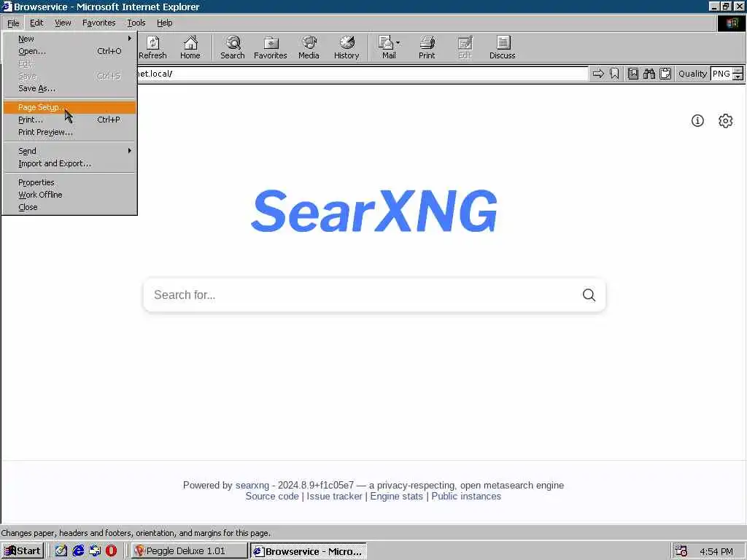Click the system tray icon beside the clock
Viewport: 747px width, 560px height.
click(681, 551)
